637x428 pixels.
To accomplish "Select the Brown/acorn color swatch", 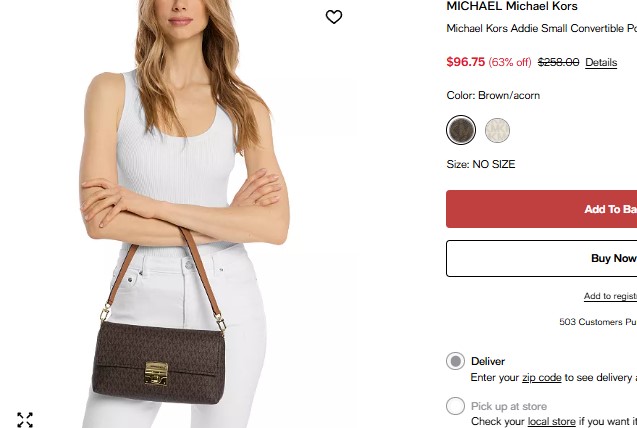I will 461,130.
